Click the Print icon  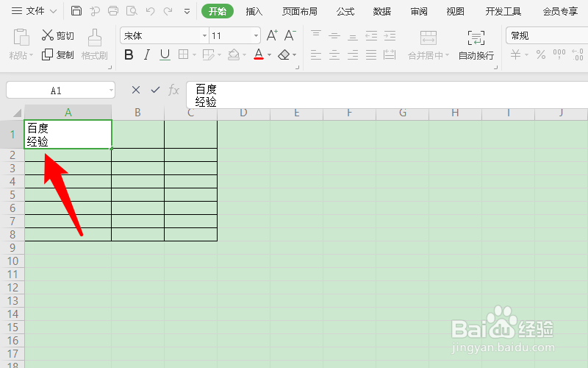click(x=113, y=11)
